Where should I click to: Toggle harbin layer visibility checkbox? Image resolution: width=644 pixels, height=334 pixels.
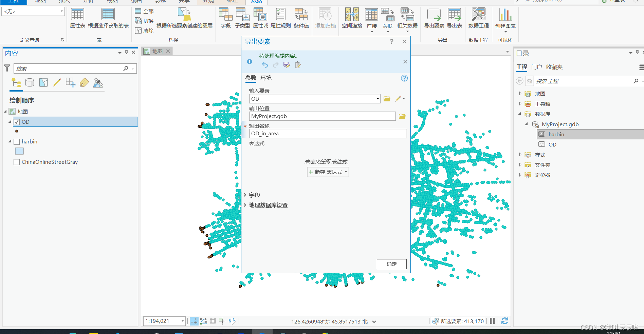click(17, 142)
